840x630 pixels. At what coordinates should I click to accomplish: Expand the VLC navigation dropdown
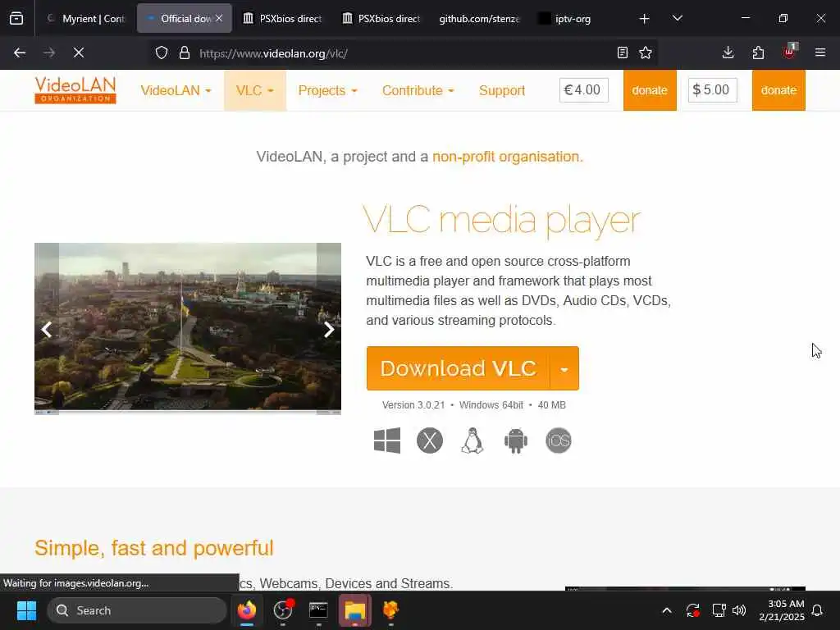point(255,90)
